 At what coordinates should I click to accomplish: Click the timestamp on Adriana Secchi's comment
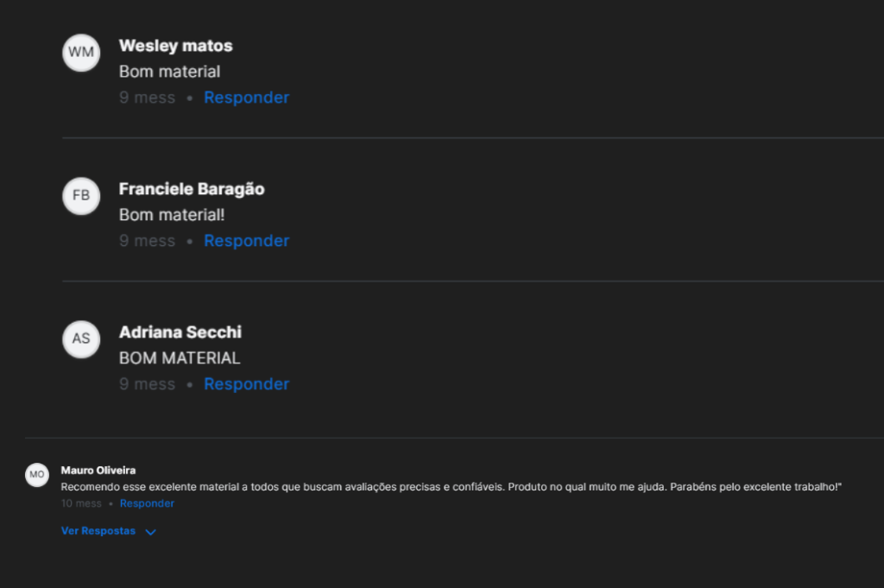coord(147,384)
